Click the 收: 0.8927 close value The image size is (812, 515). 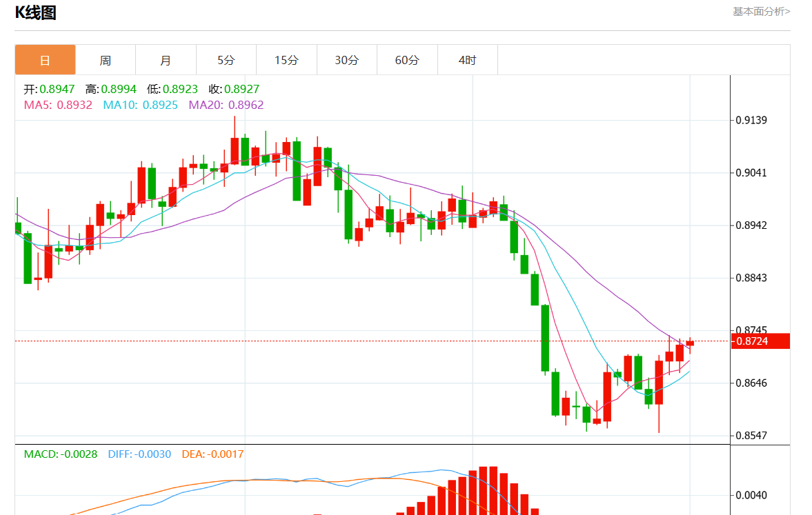click(x=234, y=89)
